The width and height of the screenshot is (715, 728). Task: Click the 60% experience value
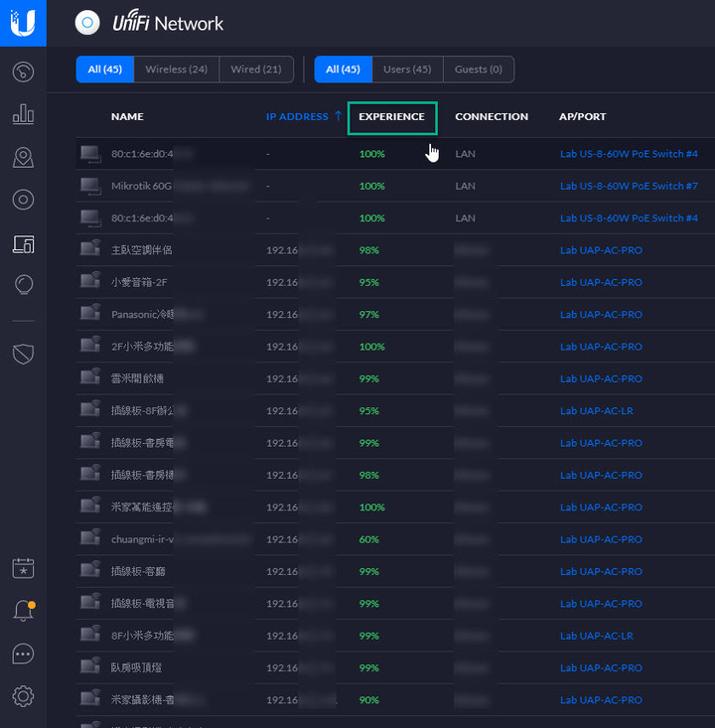(369, 539)
